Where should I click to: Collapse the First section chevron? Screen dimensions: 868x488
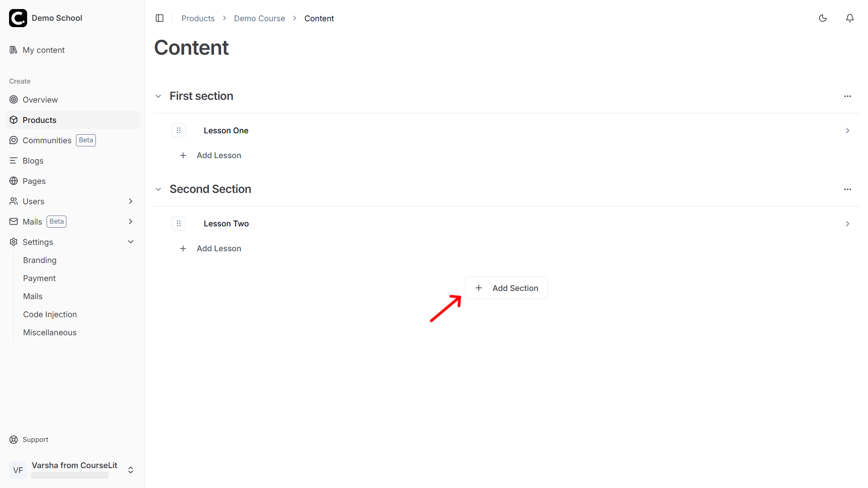(x=158, y=96)
